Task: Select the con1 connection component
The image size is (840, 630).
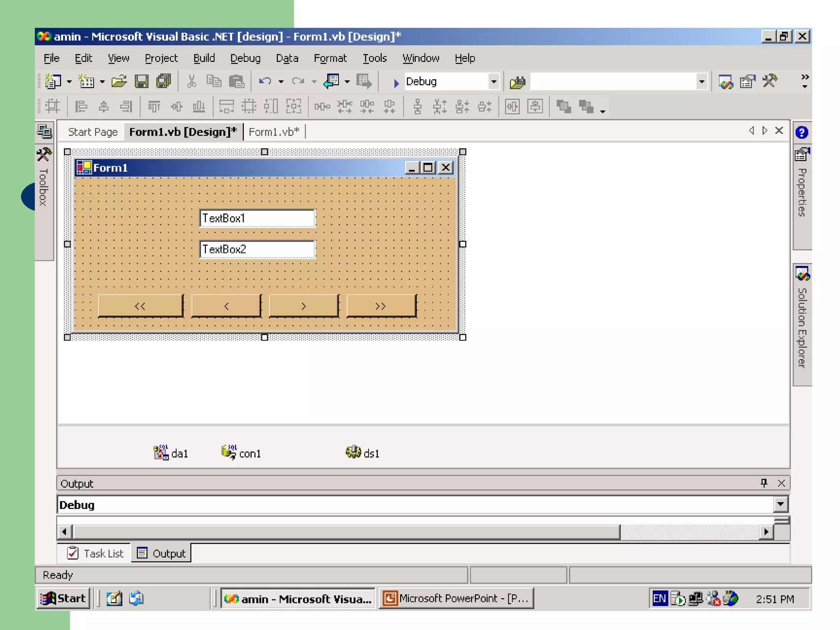Action: tap(241, 453)
